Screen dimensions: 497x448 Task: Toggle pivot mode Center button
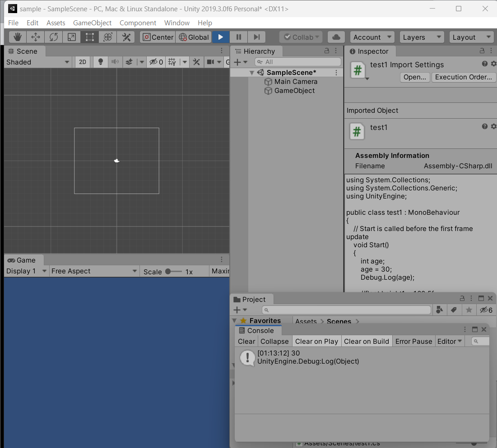click(x=158, y=37)
